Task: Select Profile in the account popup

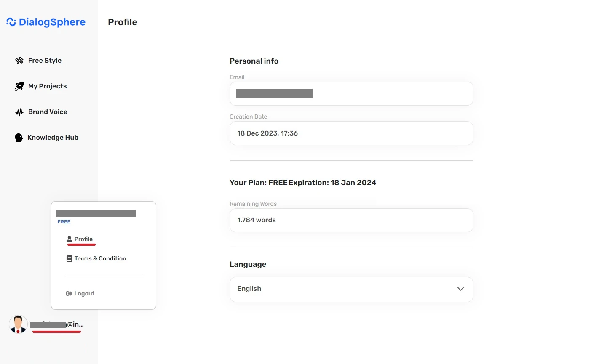Action: [83, 239]
